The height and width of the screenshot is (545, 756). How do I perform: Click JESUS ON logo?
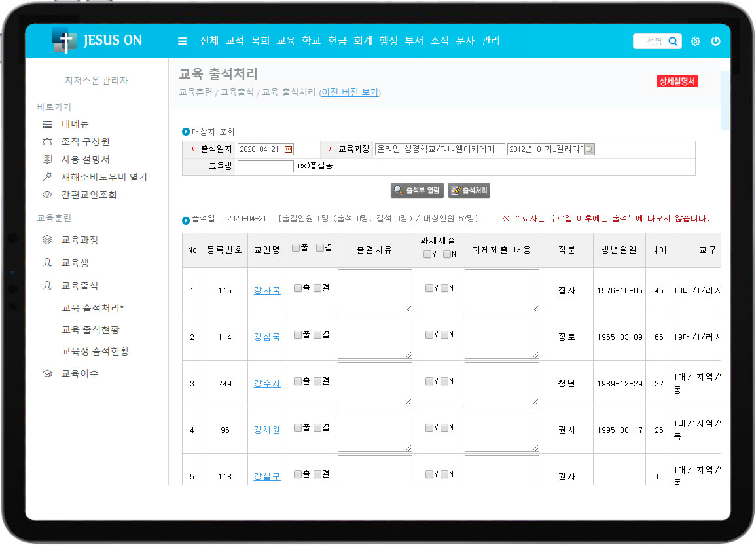97,41
